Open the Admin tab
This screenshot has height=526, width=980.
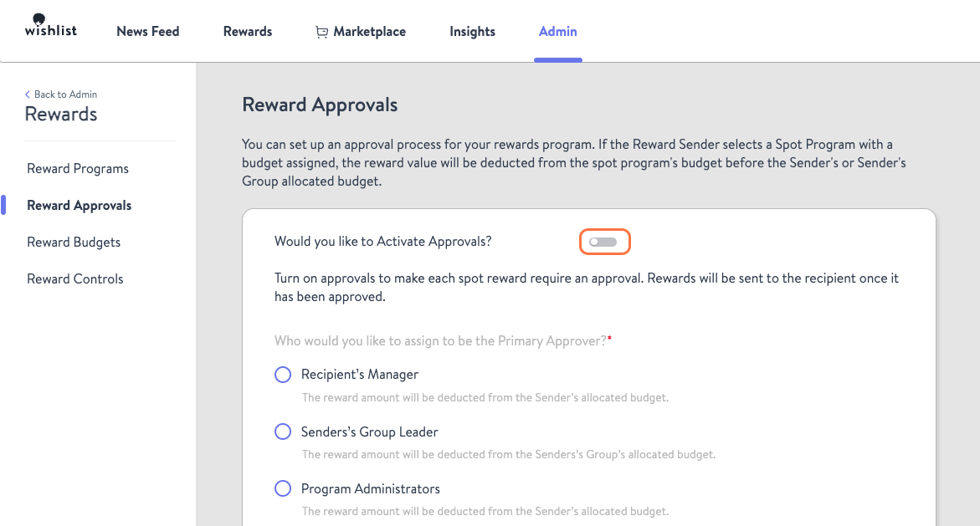pyautogui.click(x=557, y=31)
